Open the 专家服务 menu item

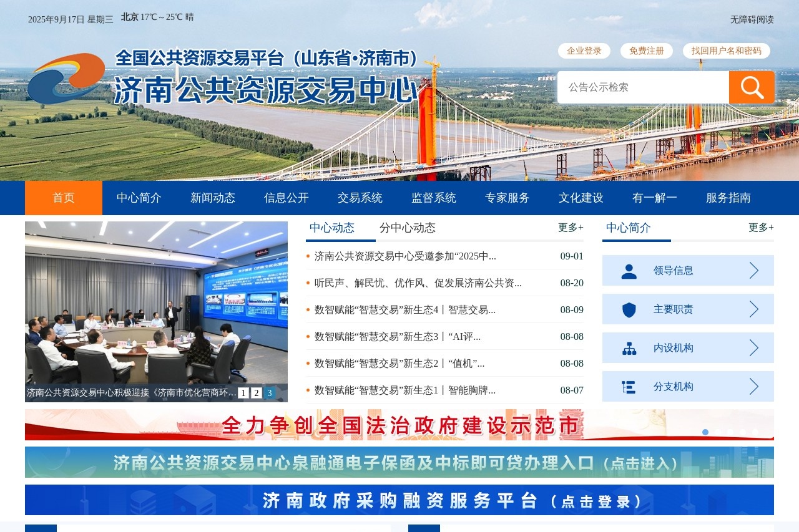point(507,198)
